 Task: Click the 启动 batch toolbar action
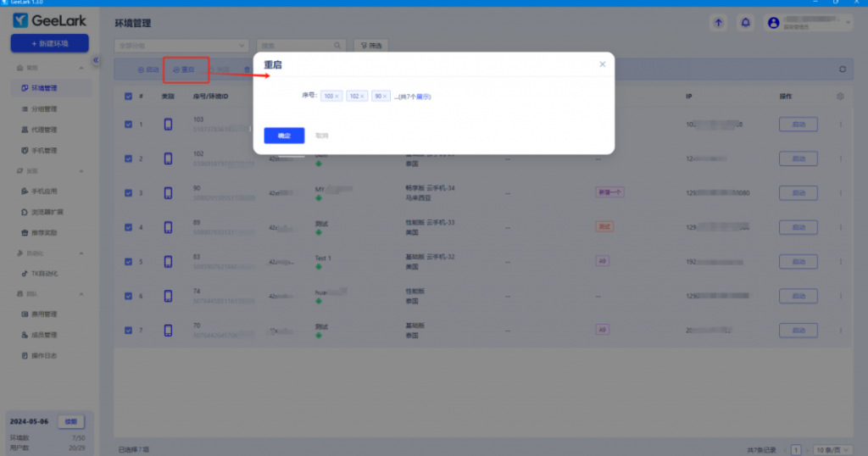point(148,70)
